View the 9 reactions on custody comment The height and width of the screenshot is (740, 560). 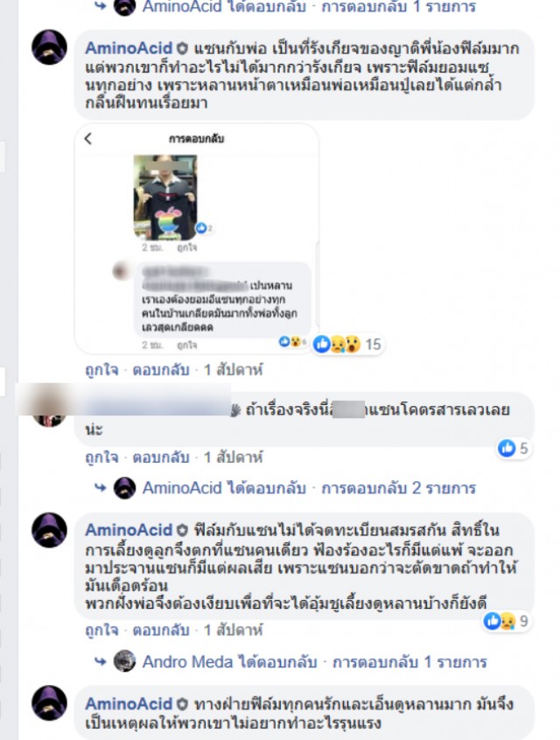pos(506,621)
